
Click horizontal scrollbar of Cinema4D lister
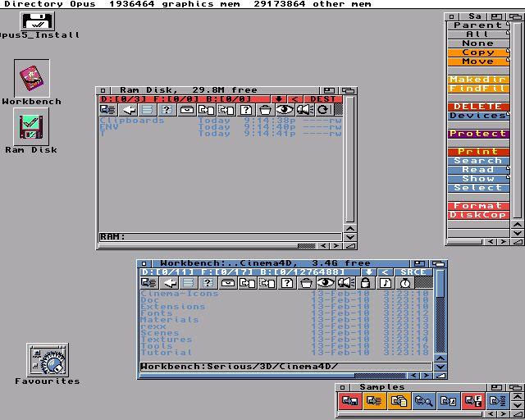(x=272, y=376)
